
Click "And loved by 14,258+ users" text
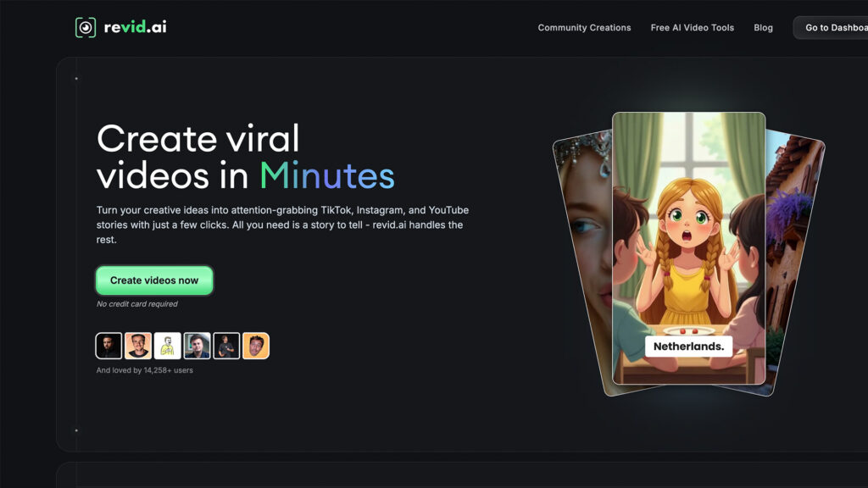tap(144, 370)
